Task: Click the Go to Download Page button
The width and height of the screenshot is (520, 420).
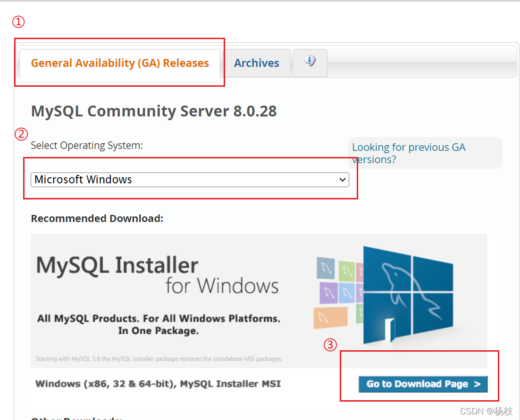Action: (423, 384)
